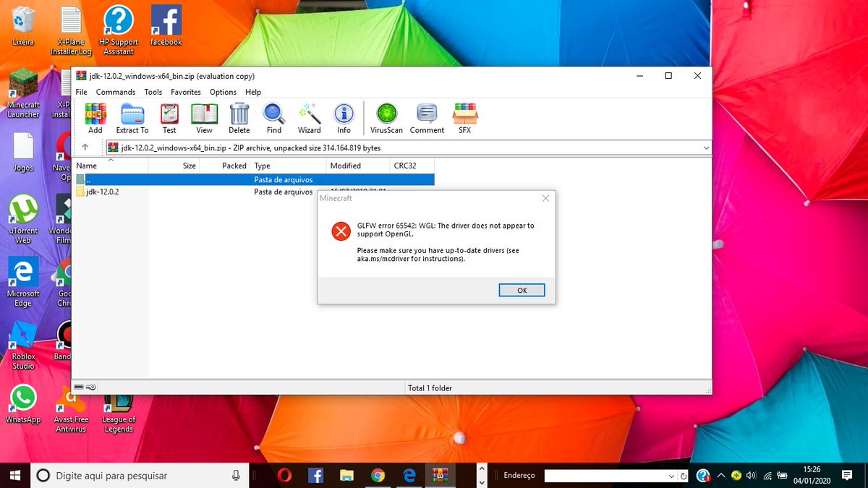Screen dimensions: 868x488
Task: Open the Commands menu
Action: tap(116, 92)
